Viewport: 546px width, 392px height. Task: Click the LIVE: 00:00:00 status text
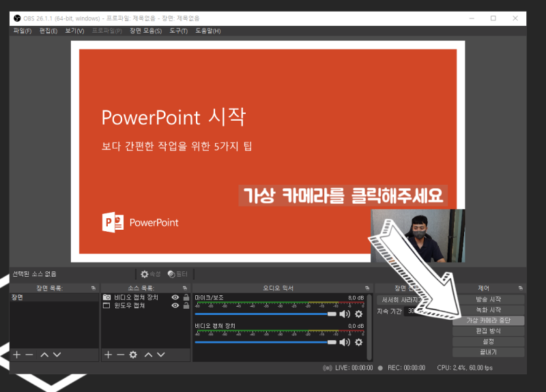point(354,367)
